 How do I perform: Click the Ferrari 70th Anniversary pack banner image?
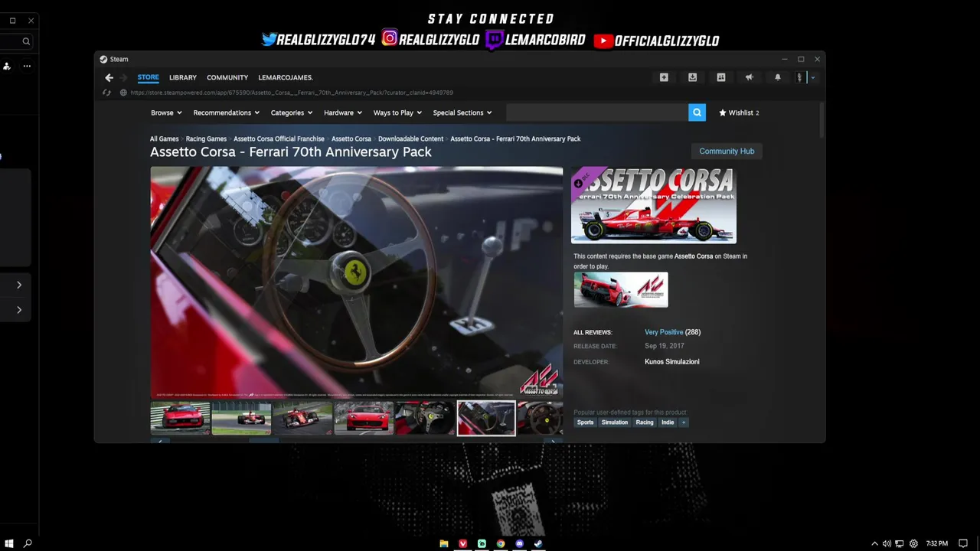654,205
